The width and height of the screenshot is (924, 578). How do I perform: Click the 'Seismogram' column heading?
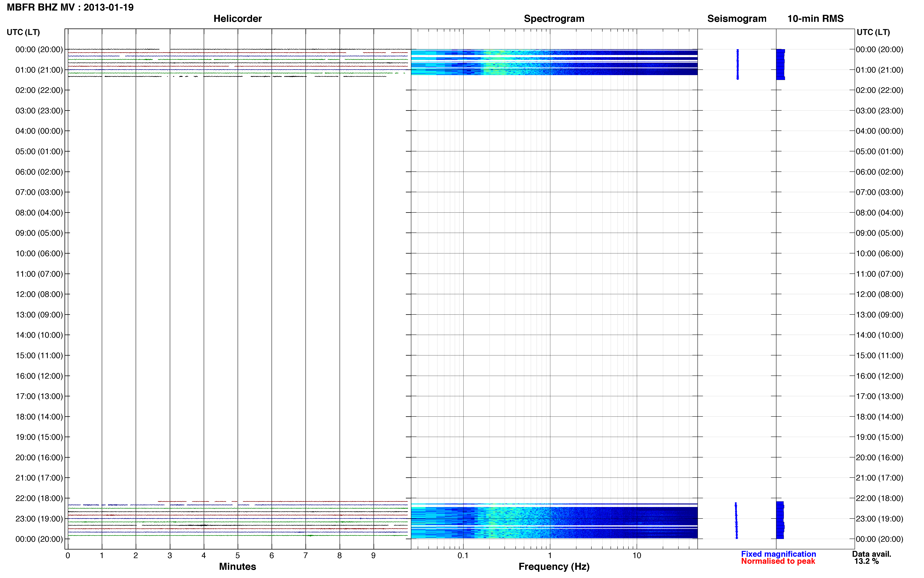736,18
